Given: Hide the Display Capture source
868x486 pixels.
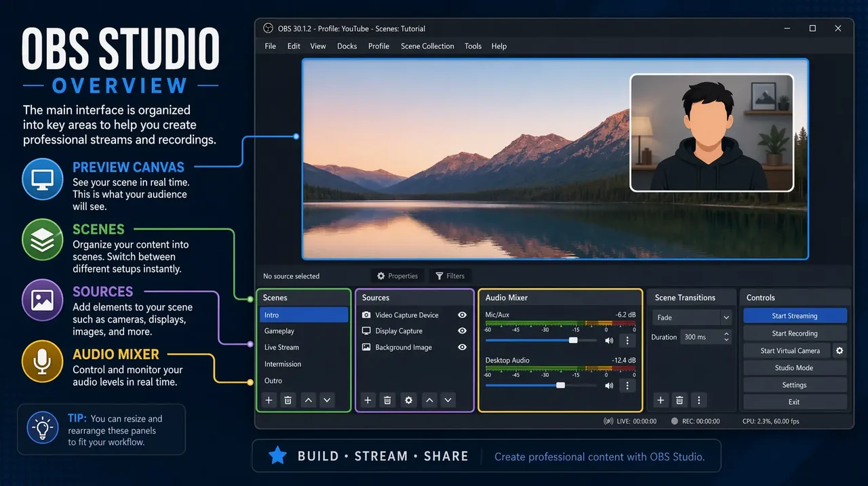Looking at the screenshot, I should tap(462, 331).
